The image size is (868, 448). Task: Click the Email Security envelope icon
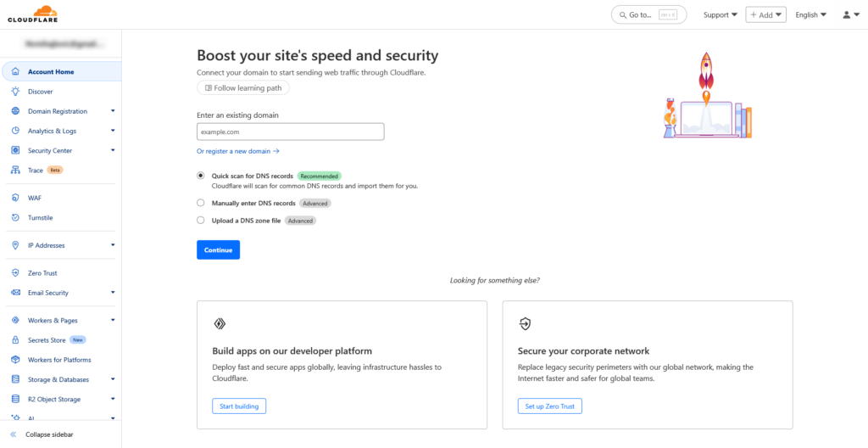point(15,293)
